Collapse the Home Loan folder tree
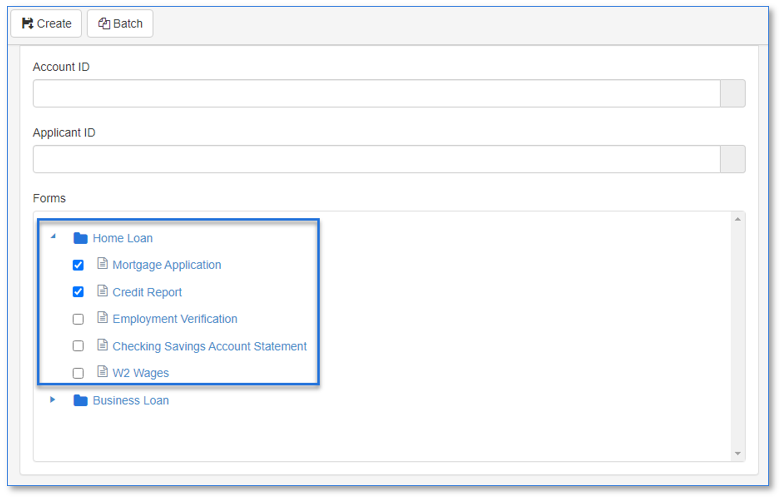The width and height of the screenshot is (781, 503). point(53,237)
